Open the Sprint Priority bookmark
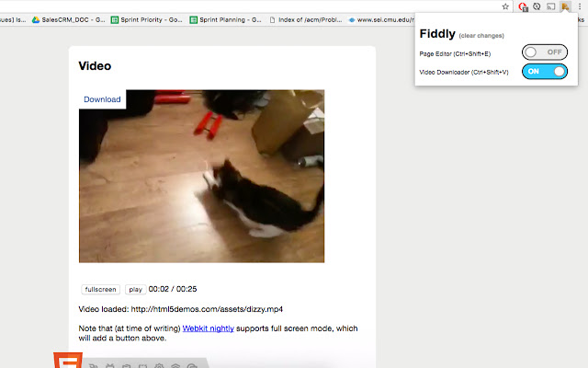The height and width of the screenshot is (368, 588). click(147, 19)
